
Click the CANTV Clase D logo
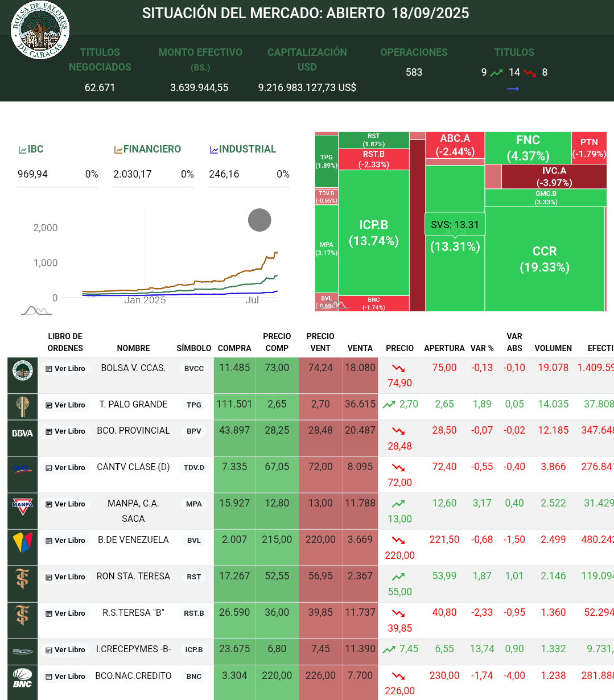[x=22, y=469]
